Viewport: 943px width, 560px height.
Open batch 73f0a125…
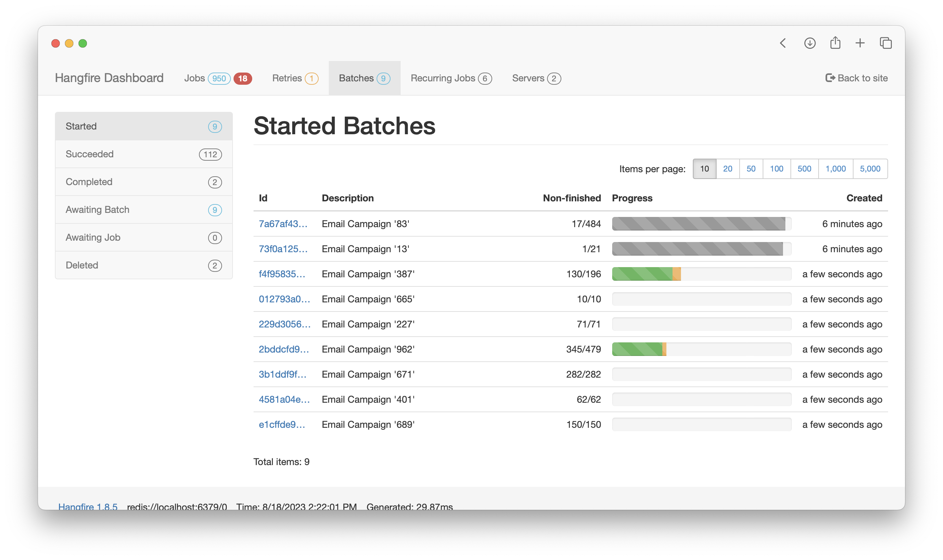coord(283,249)
